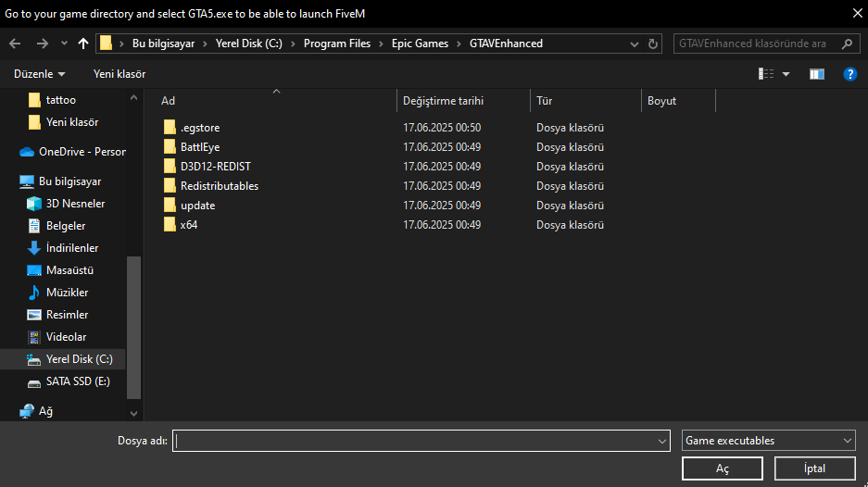Toggle the preview pane
Viewport: 868px width, 487px height.
(x=817, y=74)
